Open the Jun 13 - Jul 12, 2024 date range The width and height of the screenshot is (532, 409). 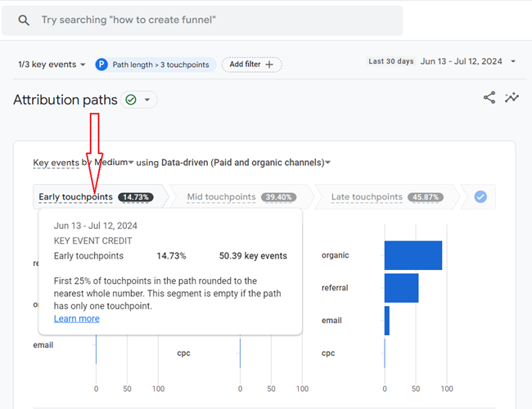(x=461, y=61)
